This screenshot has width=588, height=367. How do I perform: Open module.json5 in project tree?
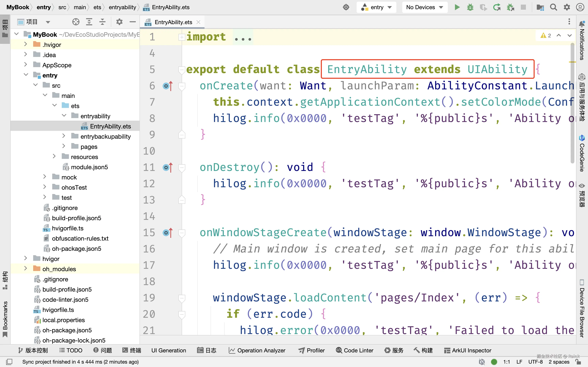click(x=89, y=167)
